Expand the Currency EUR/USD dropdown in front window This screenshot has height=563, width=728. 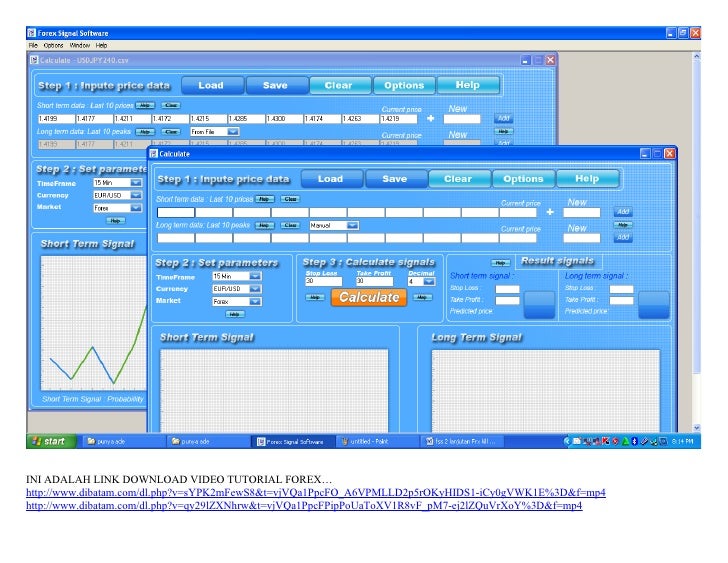[x=255, y=288]
